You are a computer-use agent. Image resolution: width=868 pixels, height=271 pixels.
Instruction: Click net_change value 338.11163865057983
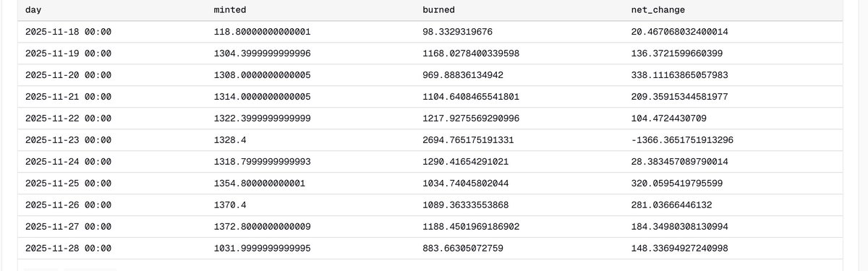679,75
